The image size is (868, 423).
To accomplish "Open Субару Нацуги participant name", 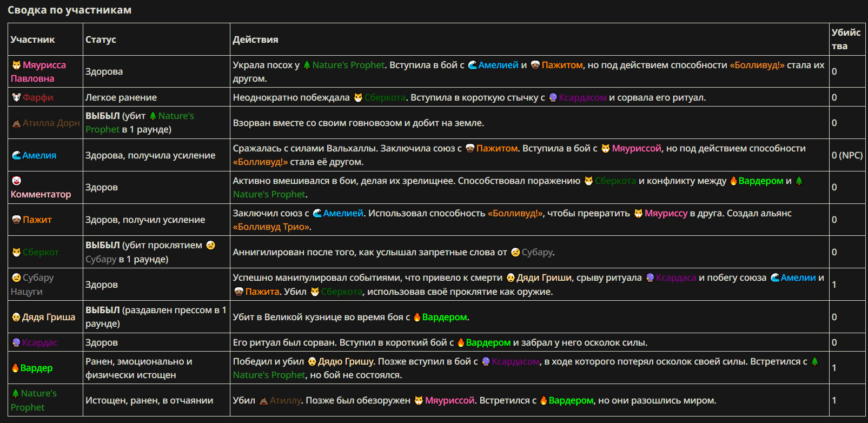I will 32,285.
